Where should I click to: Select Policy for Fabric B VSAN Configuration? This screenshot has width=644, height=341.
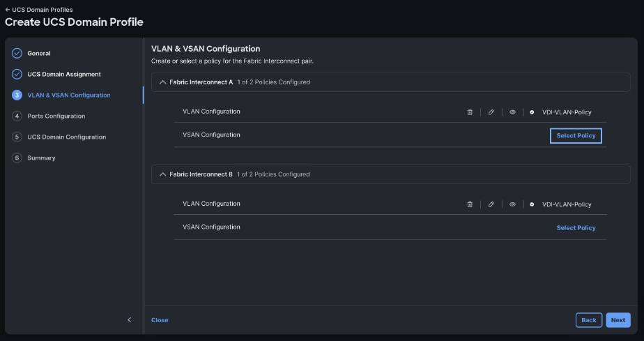click(576, 227)
